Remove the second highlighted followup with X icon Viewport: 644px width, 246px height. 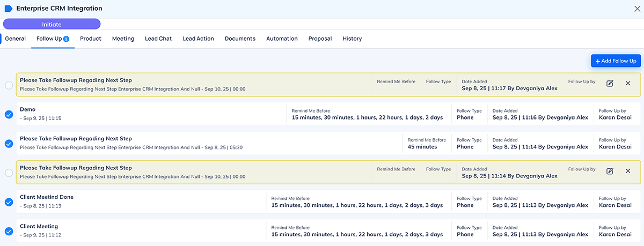[x=628, y=171]
